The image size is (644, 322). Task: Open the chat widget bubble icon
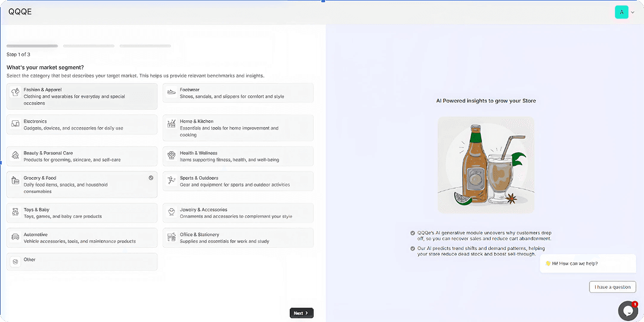click(628, 311)
